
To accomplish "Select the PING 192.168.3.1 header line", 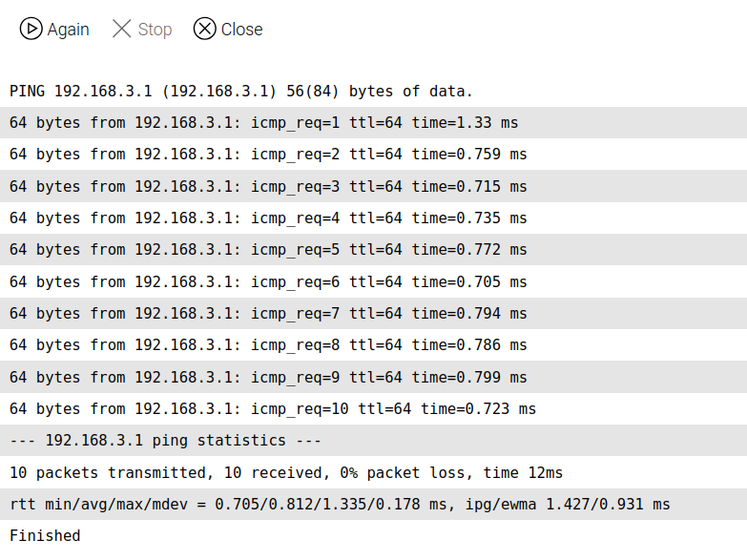I will point(241,92).
